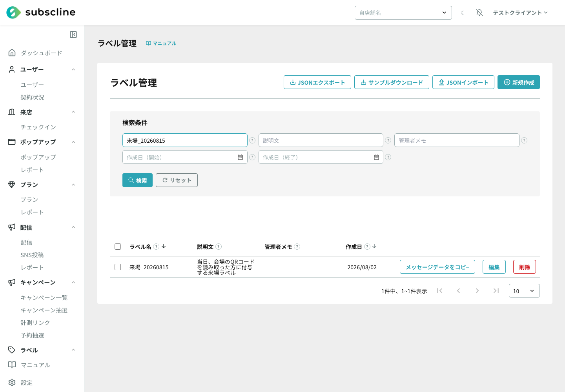Viewport: 565px width, 392px height.
Task: Open チェックイン in the sidebar
Action: click(x=38, y=127)
